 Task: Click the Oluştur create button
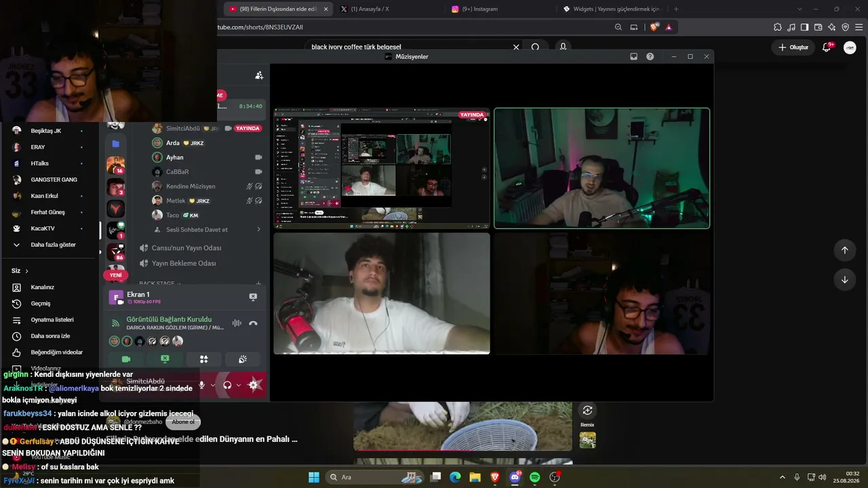pos(793,47)
